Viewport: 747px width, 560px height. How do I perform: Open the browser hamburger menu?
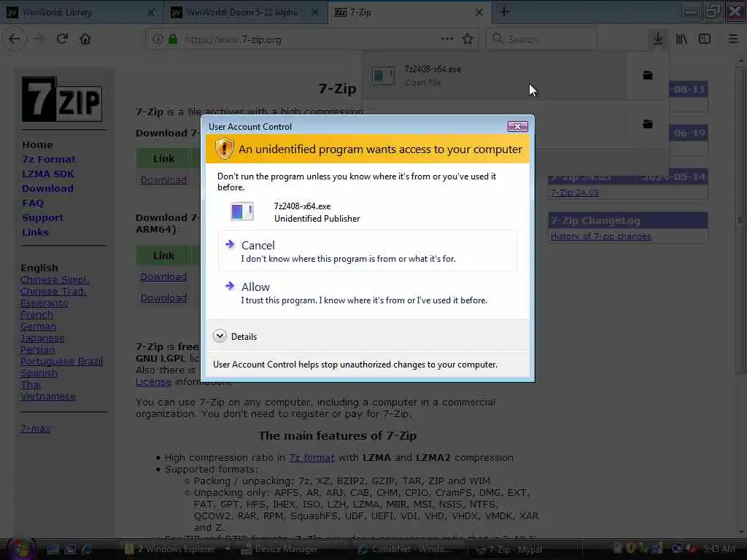(733, 39)
